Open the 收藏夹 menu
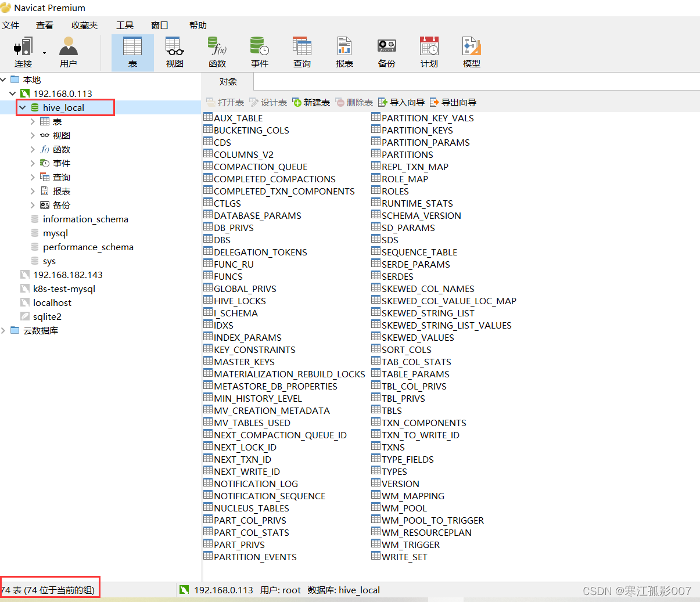Viewport: 700px width, 602px height. tap(85, 25)
